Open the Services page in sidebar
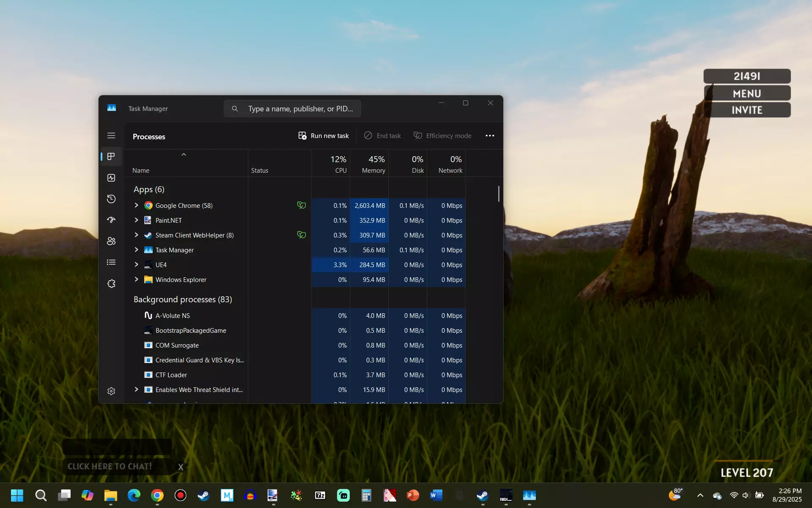The height and width of the screenshot is (508, 812). [x=111, y=284]
